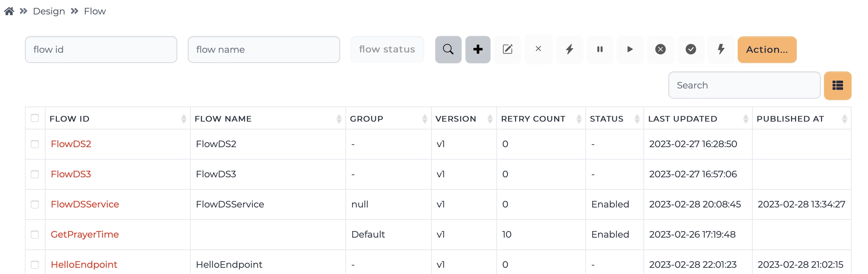Check the GetPrayerTime row checkbox
Viewport: 868px width, 274px height.
click(35, 234)
